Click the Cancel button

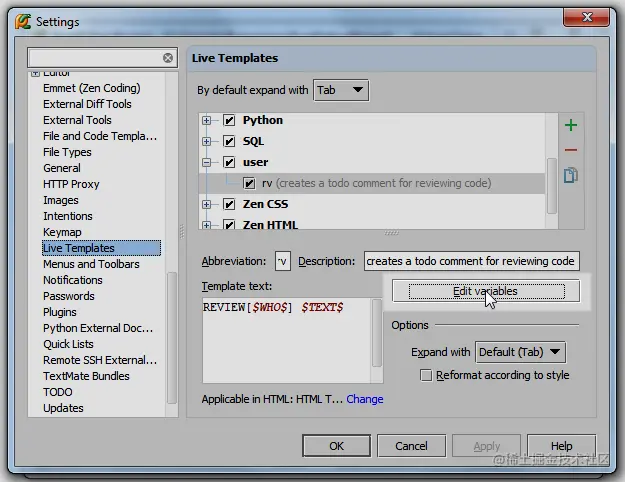(x=411, y=446)
